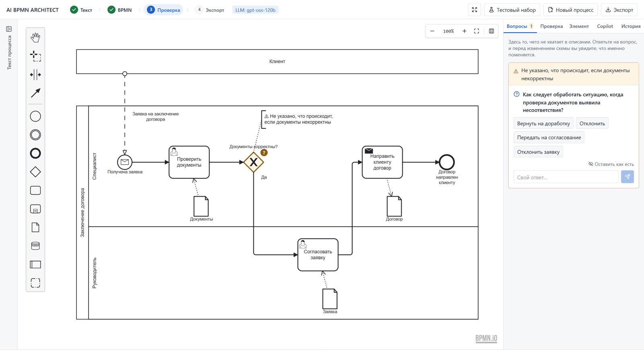Image resolution: width=644 pixels, height=351 pixels.
Task: Pick the gateway diamond in palette
Action: [x=35, y=172]
